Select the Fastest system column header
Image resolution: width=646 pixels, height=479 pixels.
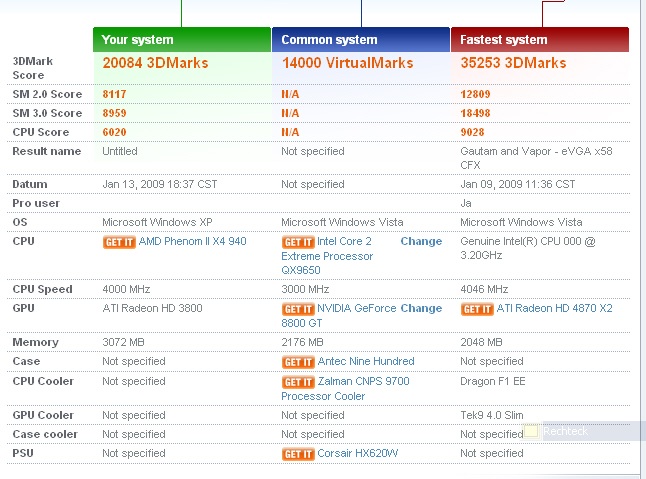point(540,40)
